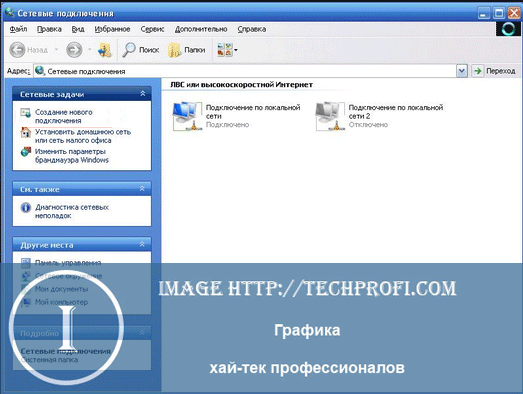The width and height of the screenshot is (523, 394).
Task: Click the ЛВС или высокоскоростной Интернет header
Action: point(241,85)
